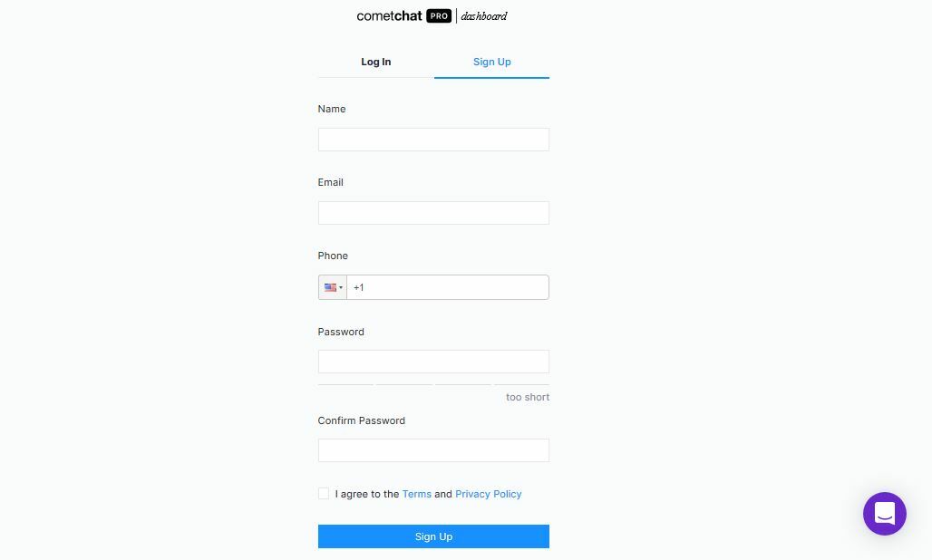The height and width of the screenshot is (560, 932).
Task: Open the Terms link
Action: click(417, 494)
